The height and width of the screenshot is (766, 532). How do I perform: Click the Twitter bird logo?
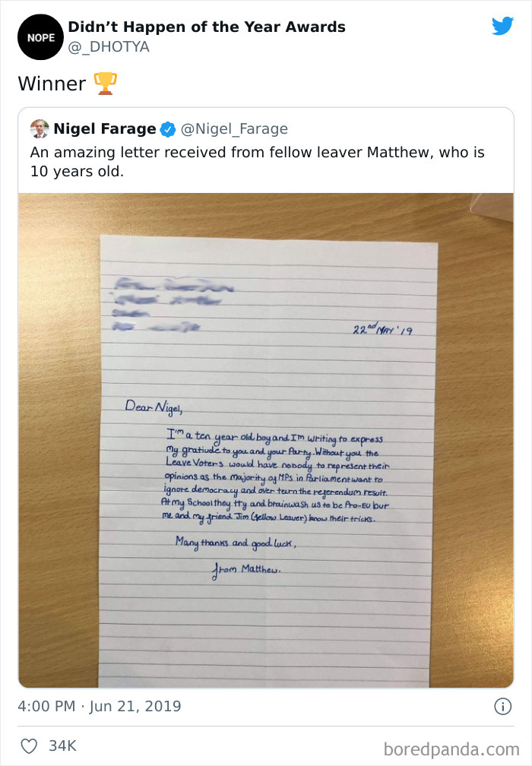[502, 27]
